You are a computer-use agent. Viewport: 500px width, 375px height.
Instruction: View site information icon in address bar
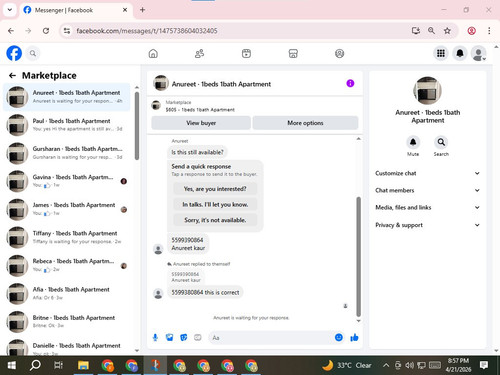click(x=67, y=31)
